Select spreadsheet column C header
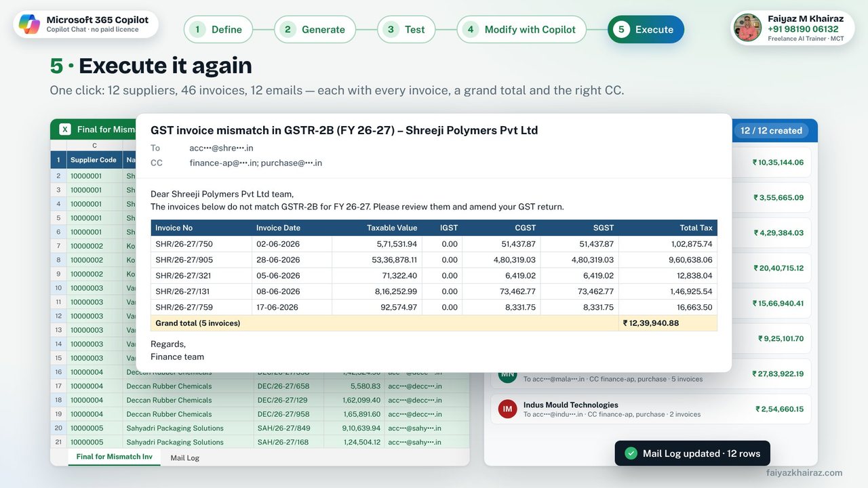868x488 pixels. tap(94, 146)
